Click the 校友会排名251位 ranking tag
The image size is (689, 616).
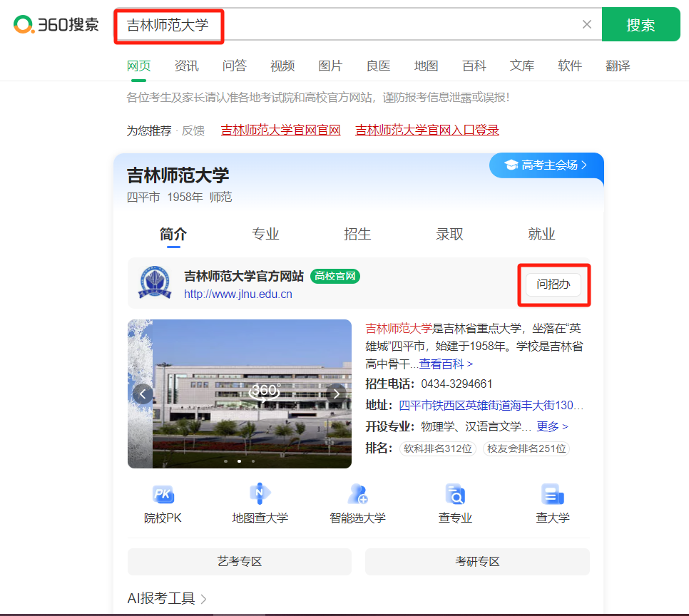point(526,448)
